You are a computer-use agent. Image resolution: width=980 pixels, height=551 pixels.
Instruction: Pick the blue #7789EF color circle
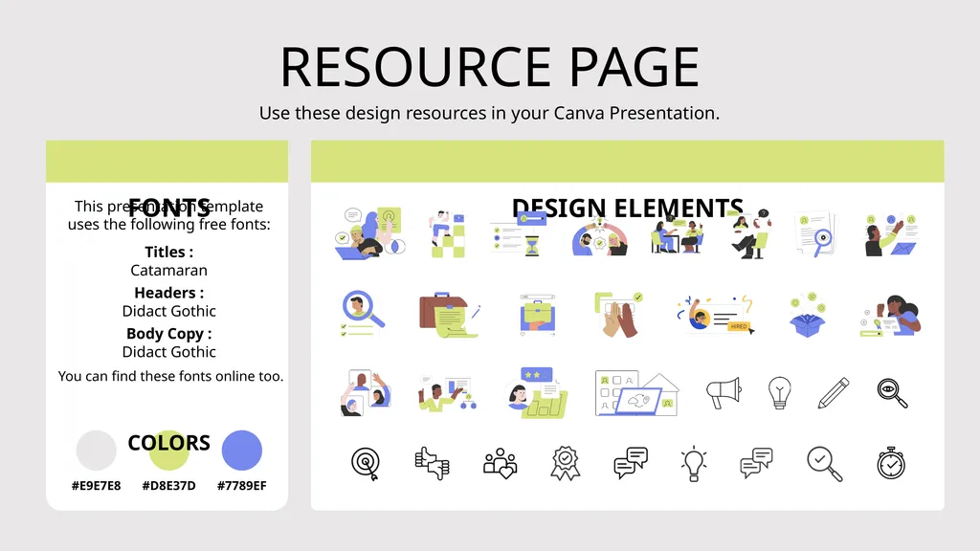[242, 450]
